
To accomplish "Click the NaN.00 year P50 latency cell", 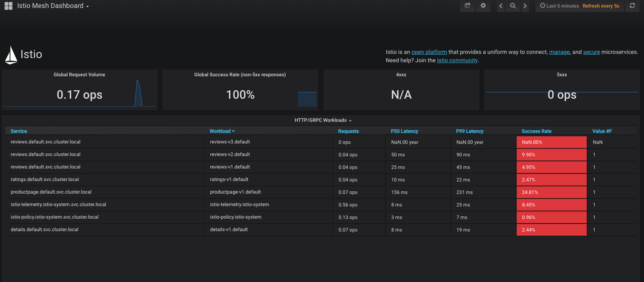I will pyautogui.click(x=418, y=142).
